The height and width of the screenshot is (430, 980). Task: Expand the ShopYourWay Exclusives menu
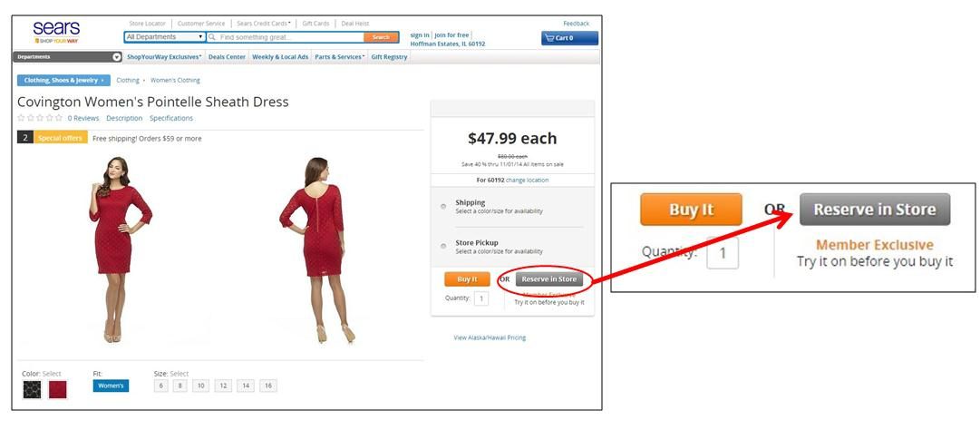[164, 57]
